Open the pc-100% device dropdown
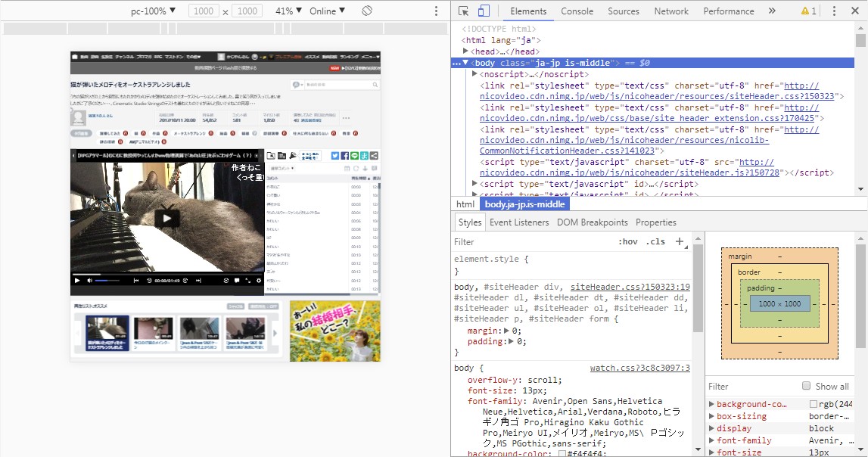The height and width of the screenshot is (457, 868). pyautogui.click(x=153, y=11)
